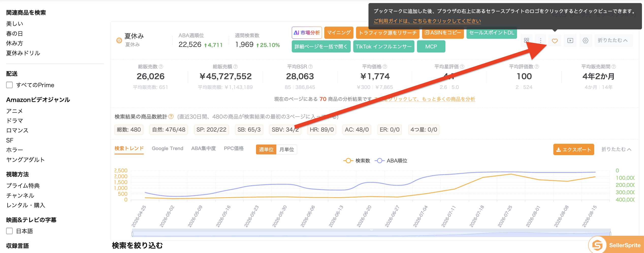Click the マイニング button
The image size is (644, 253).
[339, 33]
